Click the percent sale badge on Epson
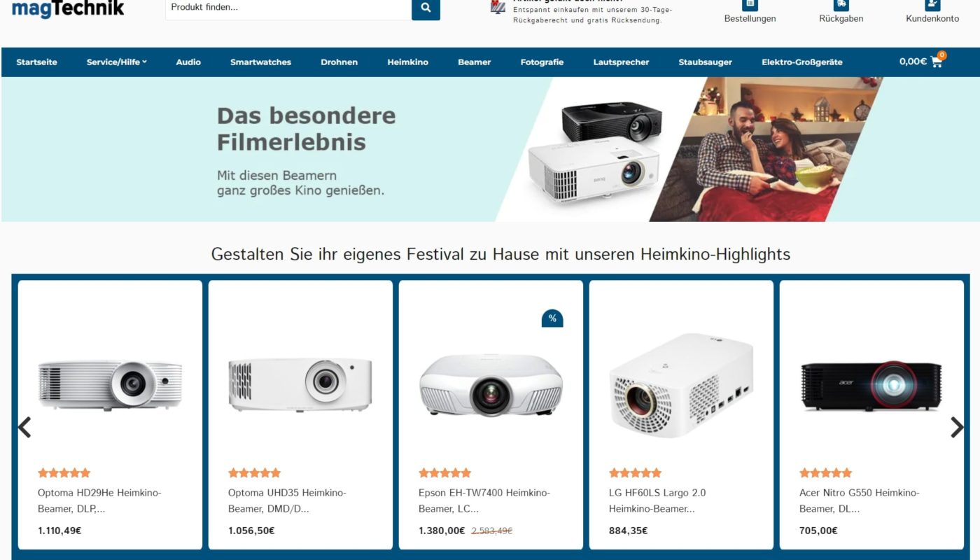The height and width of the screenshot is (560, 980). [x=552, y=318]
